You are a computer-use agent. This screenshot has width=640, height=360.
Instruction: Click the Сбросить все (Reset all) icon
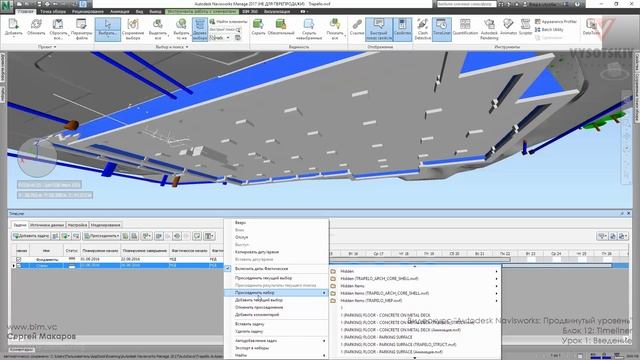coord(58,29)
